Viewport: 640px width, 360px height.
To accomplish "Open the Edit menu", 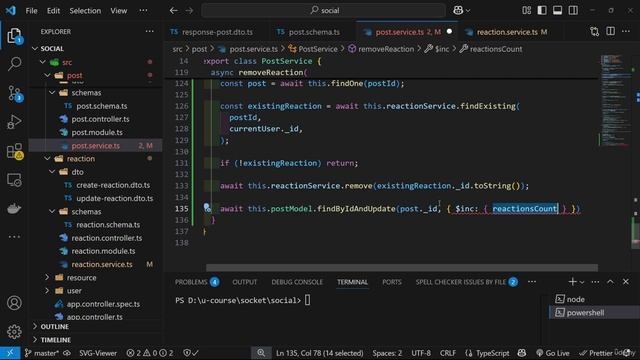I will pyautogui.click(x=53, y=11).
